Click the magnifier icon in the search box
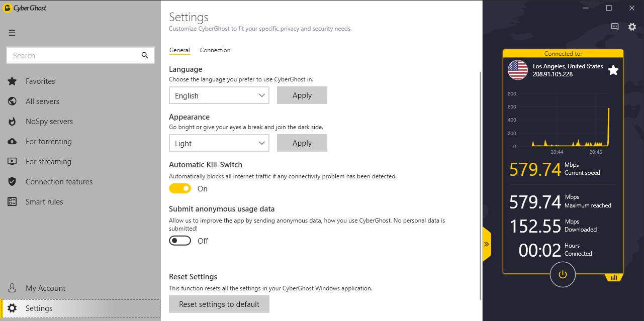 [x=145, y=55]
